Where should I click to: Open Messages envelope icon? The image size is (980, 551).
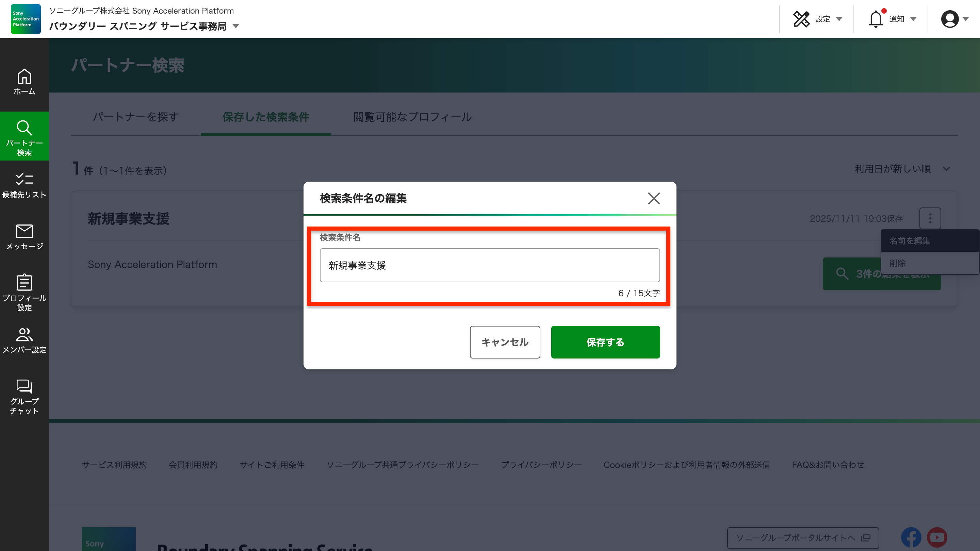(24, 231)
